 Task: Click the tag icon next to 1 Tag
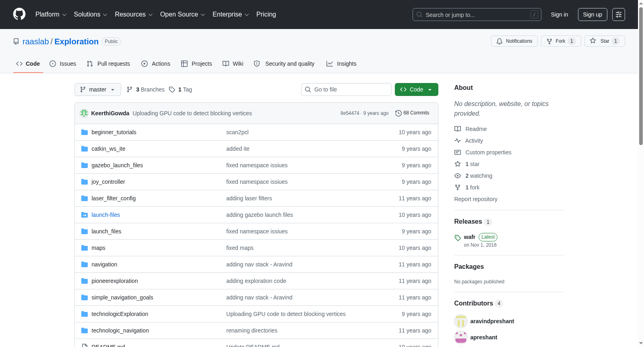(172, 89)
